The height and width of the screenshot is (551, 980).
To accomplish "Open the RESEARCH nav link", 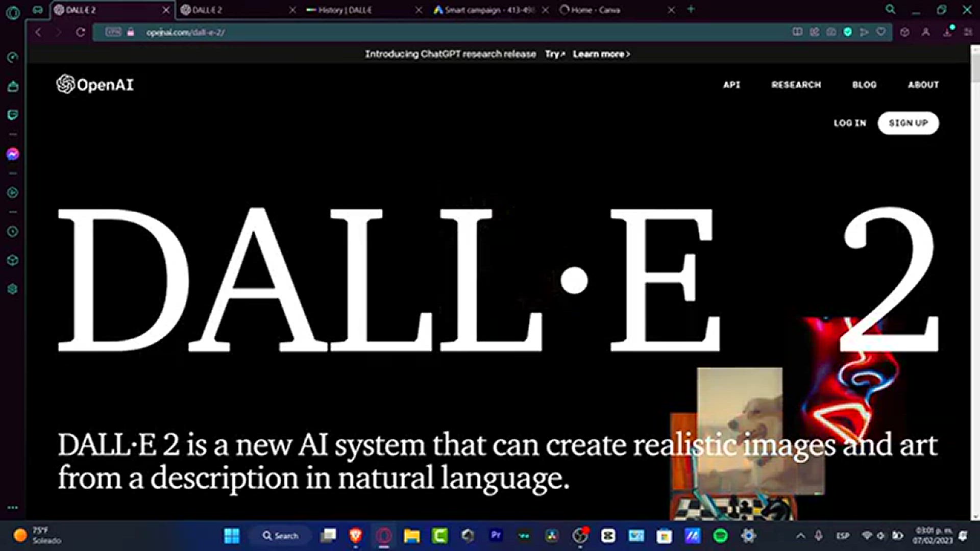I will pyautogui.click(x=796, y=85).
